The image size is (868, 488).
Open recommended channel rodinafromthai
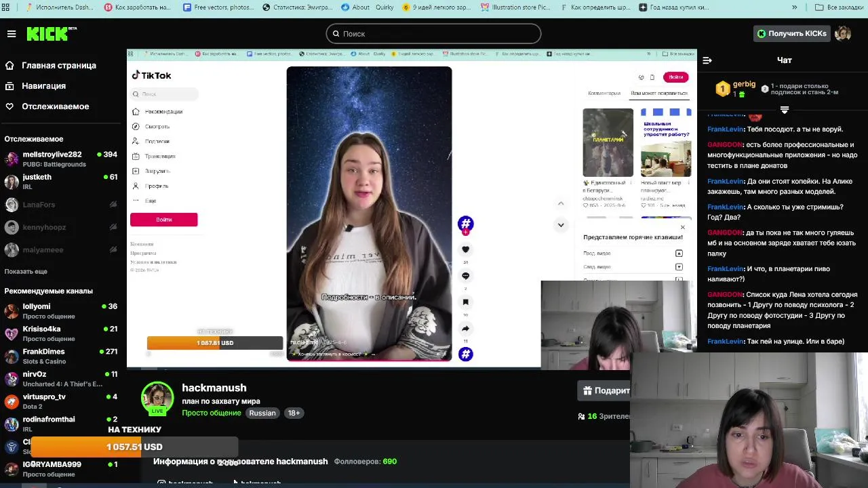point(62,424)
